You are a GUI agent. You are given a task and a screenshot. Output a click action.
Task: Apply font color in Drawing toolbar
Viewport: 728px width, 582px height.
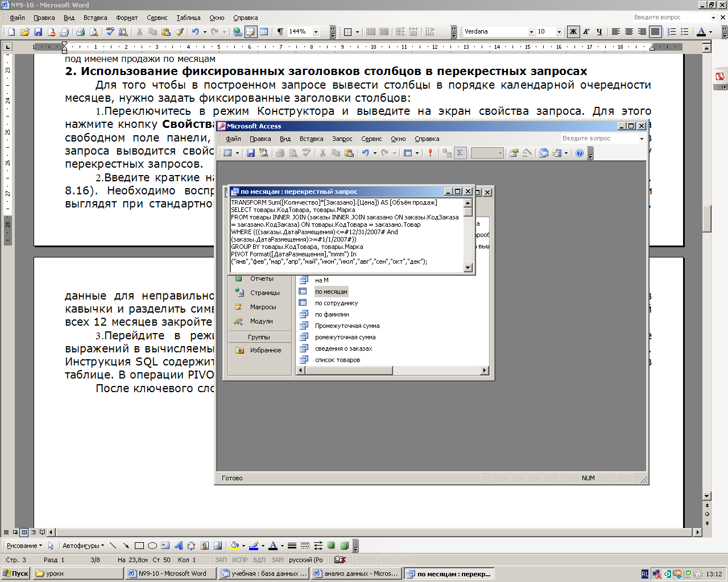pyautogui.click(x=273, y=546)
